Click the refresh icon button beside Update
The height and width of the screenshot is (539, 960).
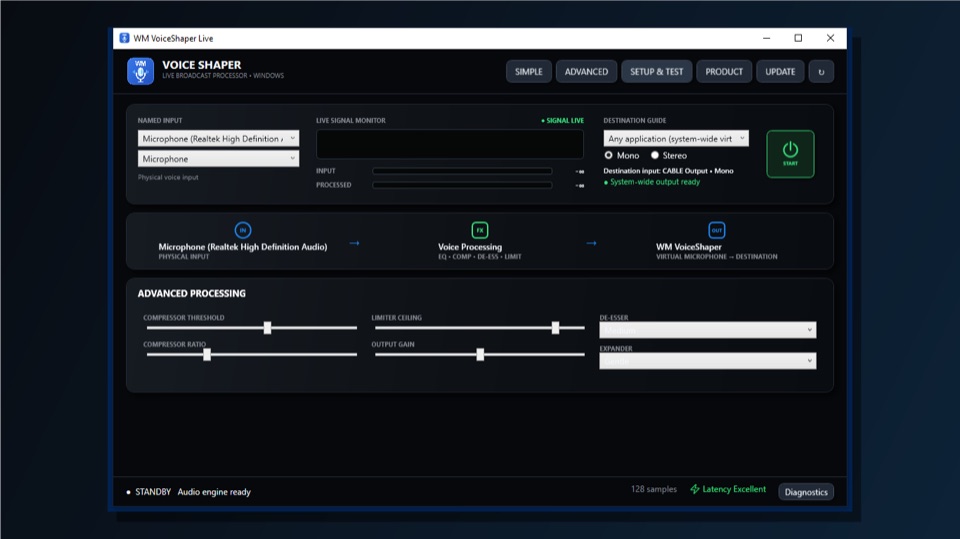coord(821,72)
